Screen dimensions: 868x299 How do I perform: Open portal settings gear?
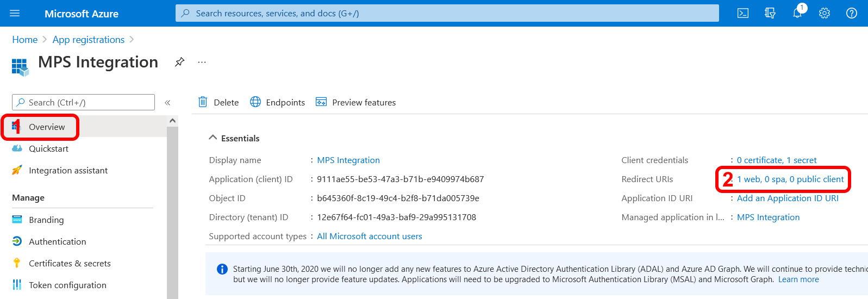(824, 13)
